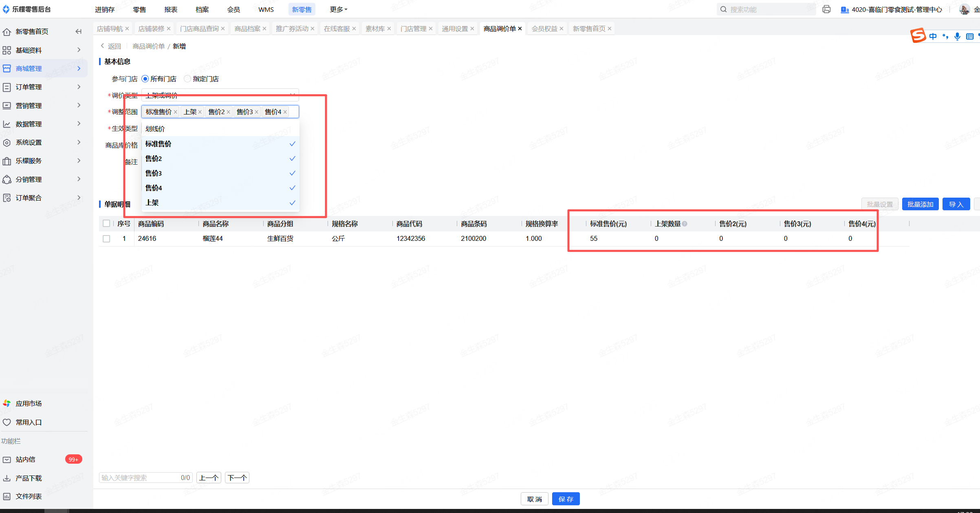Screen dimensions: 980x513
Task: Open the 更多 top menu dropdown
Action: (x=338, y=9)
